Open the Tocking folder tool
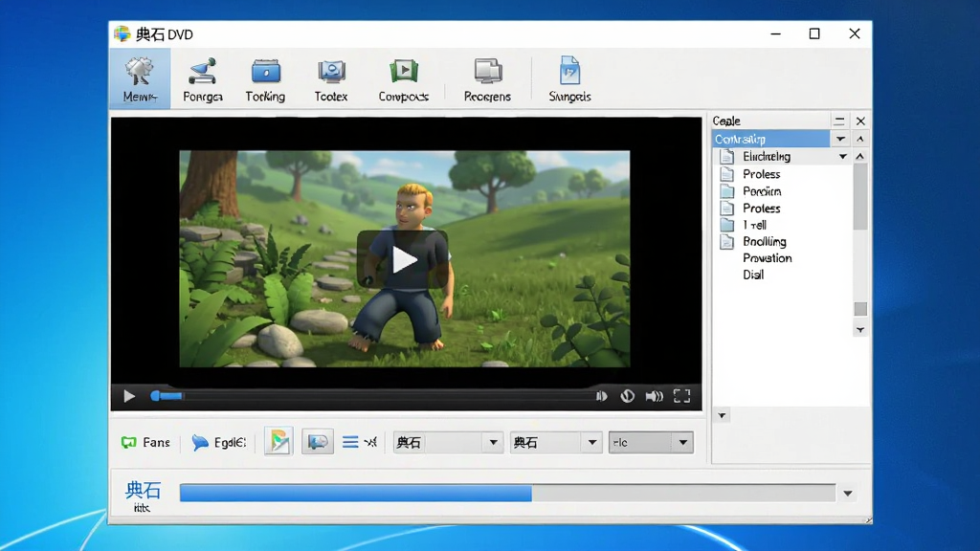The image size is (980, 551). (x=265, y=79)
